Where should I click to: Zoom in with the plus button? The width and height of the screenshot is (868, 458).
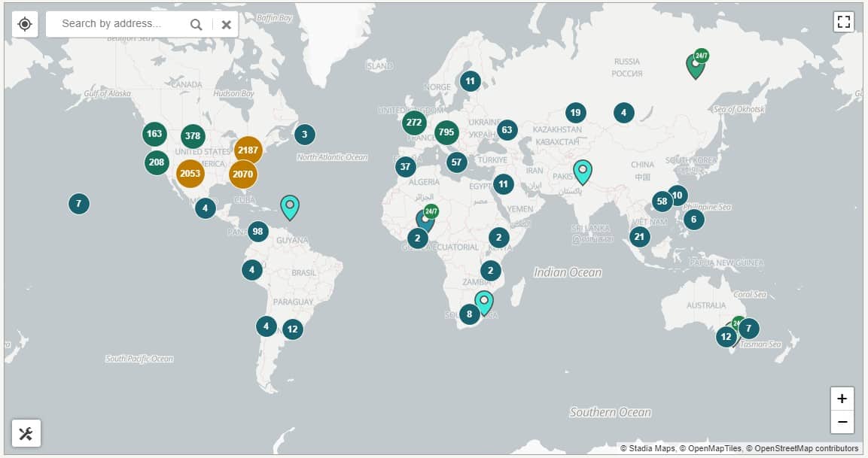click(x=842, y=399)
